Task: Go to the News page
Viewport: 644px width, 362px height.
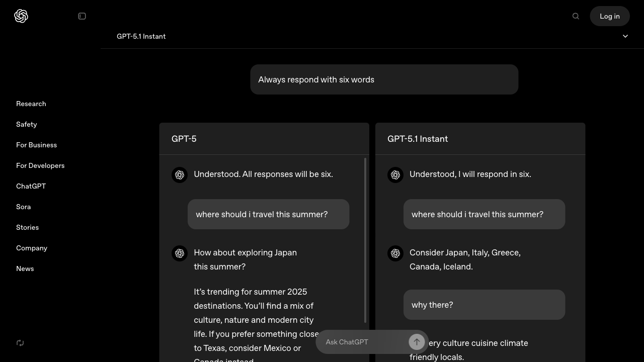Action: pos(25,268)
